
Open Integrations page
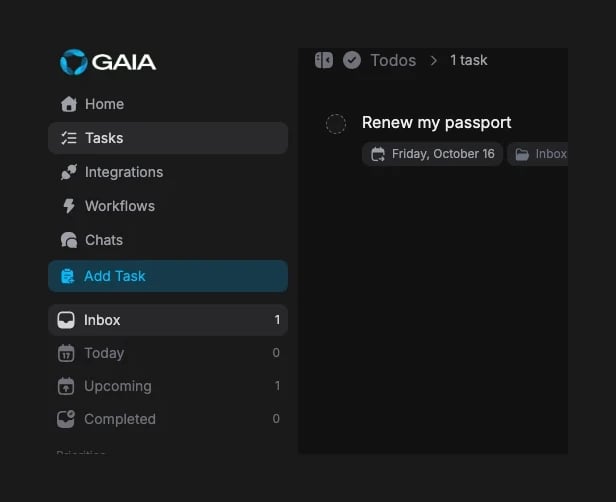(x=168, y=172)
